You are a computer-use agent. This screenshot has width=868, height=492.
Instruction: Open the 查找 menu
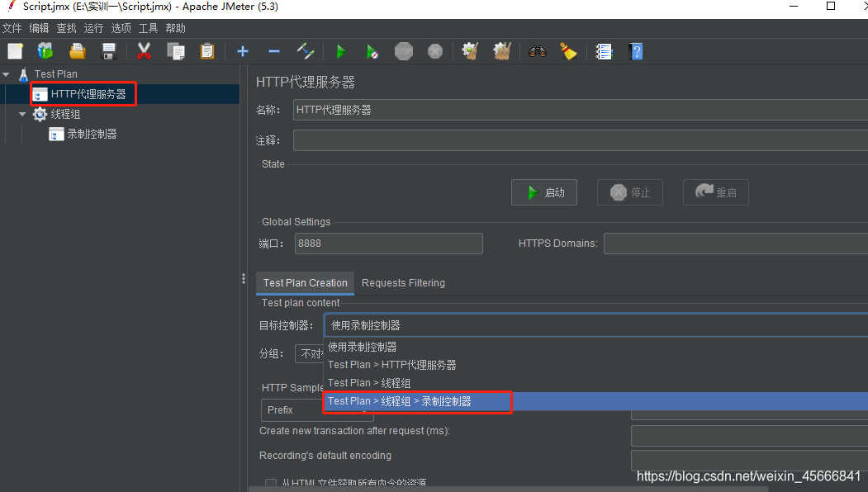[66, 28]
